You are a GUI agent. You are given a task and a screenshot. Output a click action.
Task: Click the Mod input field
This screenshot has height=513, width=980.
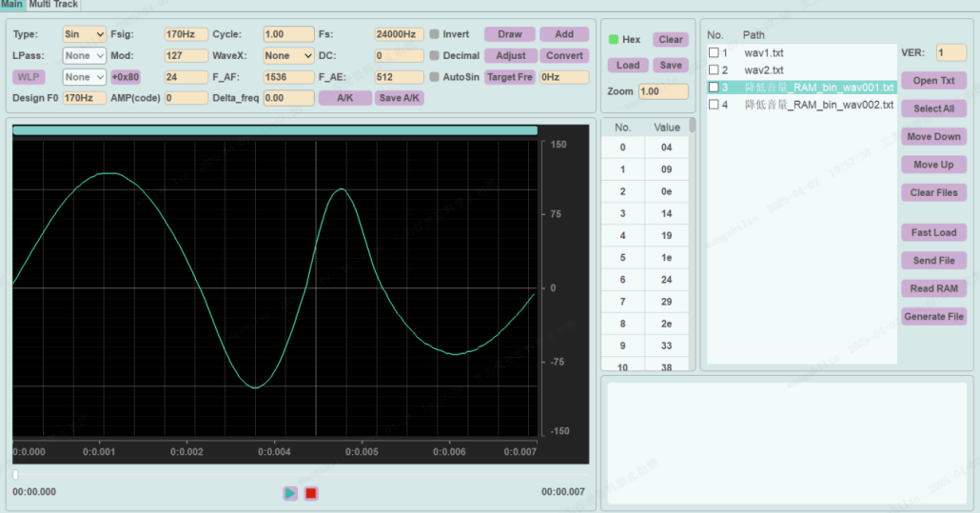[186, 55]
